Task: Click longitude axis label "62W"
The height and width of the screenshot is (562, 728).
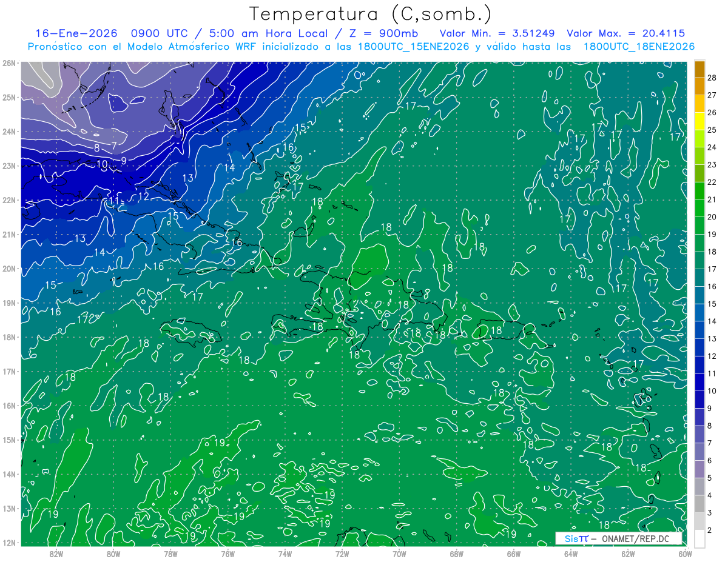Action: click(x=628, y=554)
